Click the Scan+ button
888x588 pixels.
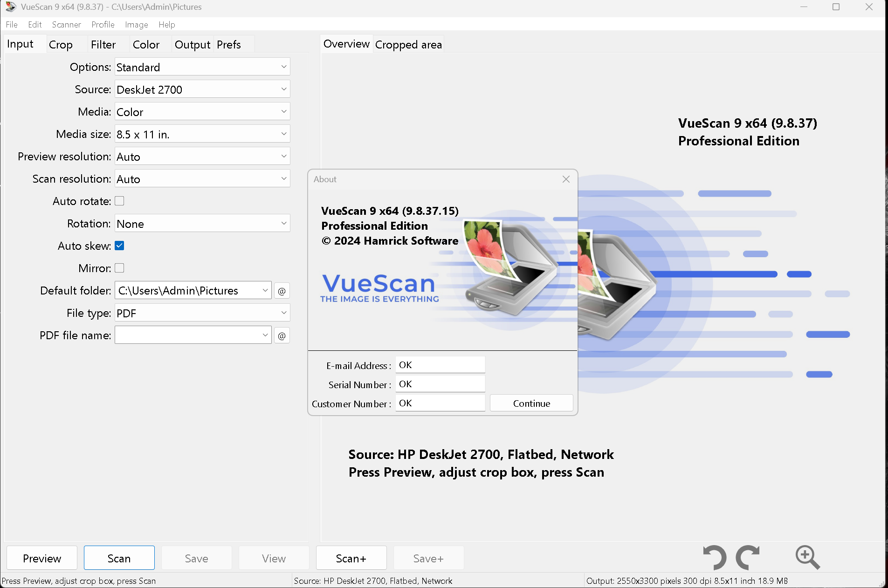[351, 558]
